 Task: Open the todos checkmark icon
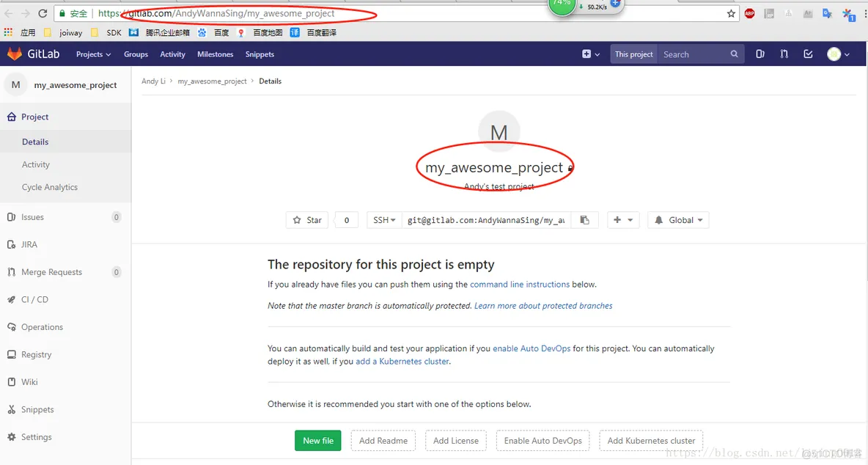808,54
